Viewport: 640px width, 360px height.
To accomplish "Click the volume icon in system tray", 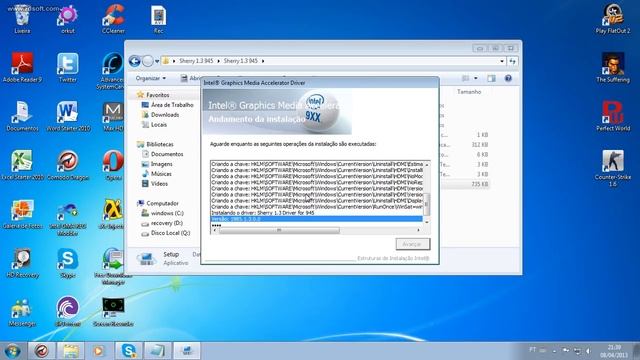I will click(x=588, y=351).
